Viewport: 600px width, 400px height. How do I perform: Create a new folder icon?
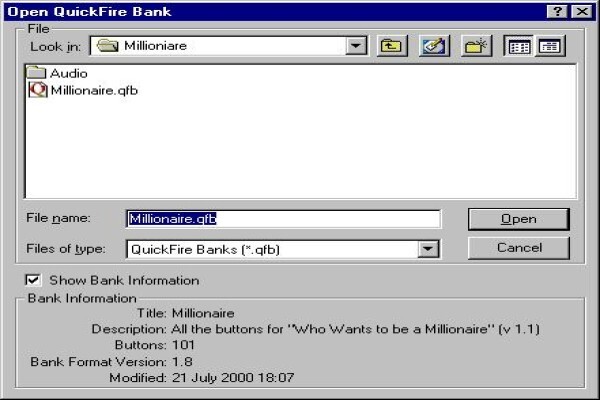[x=476, y=46]
